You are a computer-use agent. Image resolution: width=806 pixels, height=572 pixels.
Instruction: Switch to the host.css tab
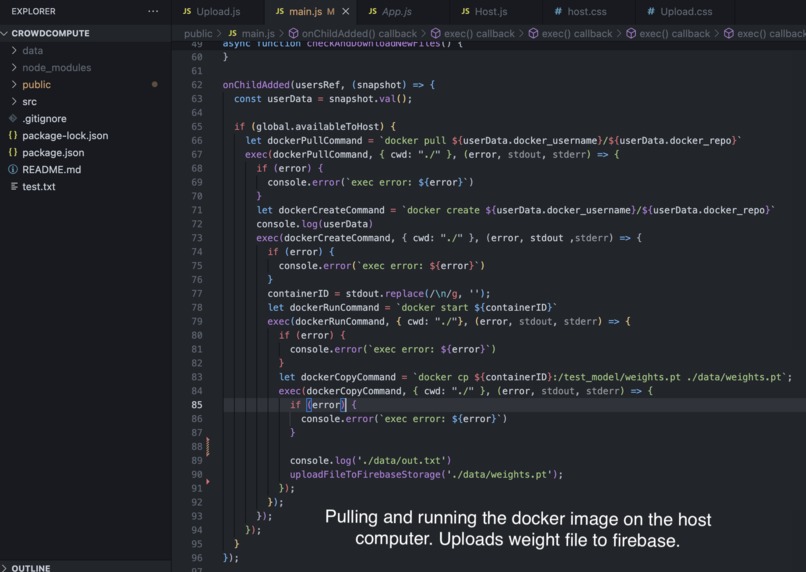[587, 11]
